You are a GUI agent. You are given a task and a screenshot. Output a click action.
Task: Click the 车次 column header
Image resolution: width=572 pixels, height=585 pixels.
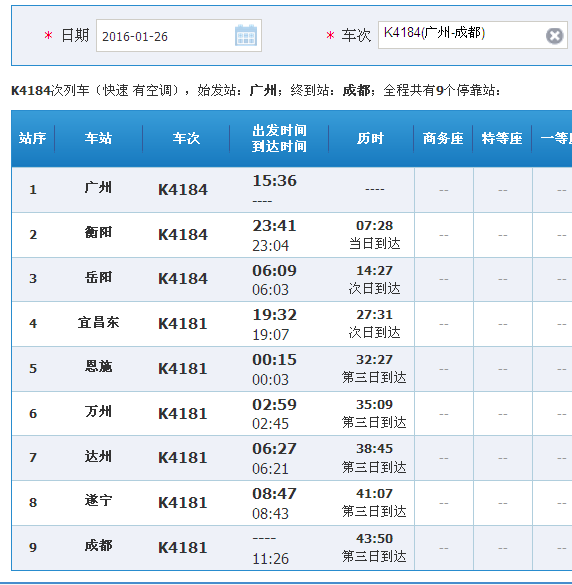tap(186, 138)
